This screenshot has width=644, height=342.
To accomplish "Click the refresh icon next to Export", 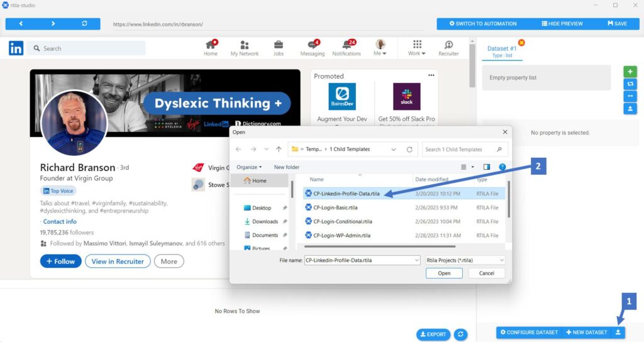I will 460,334.
